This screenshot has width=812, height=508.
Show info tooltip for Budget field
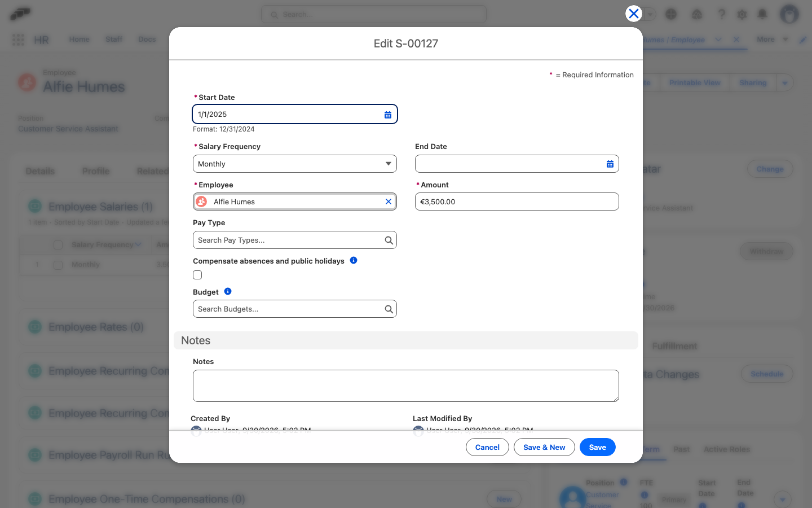pos(228,291)
